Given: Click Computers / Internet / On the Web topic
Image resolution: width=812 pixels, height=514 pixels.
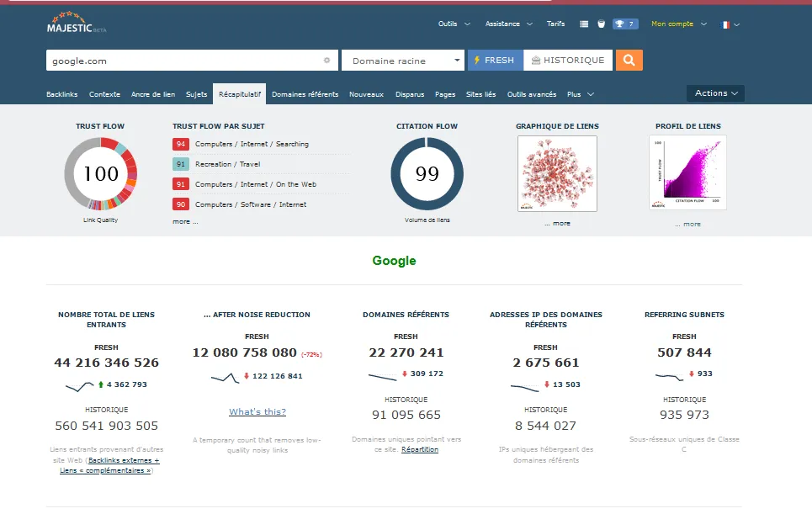Looking at the screenshot, I should pos(256,184).
